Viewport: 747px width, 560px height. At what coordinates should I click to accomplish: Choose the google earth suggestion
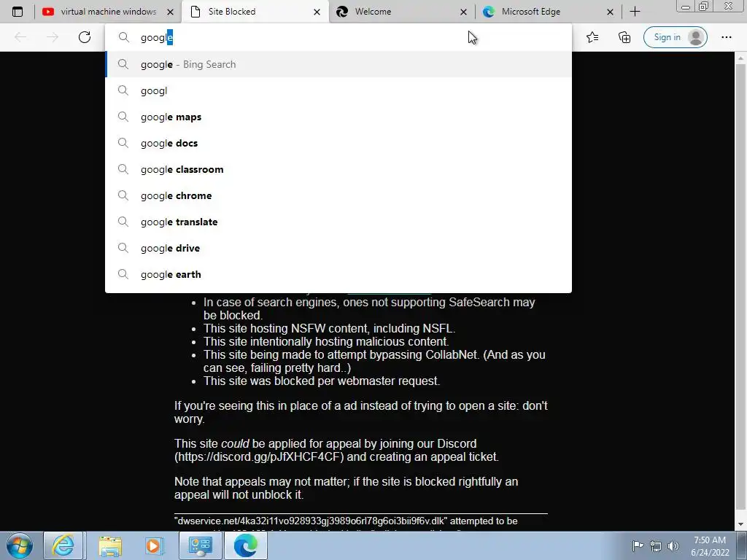click(x=338, y=274)
